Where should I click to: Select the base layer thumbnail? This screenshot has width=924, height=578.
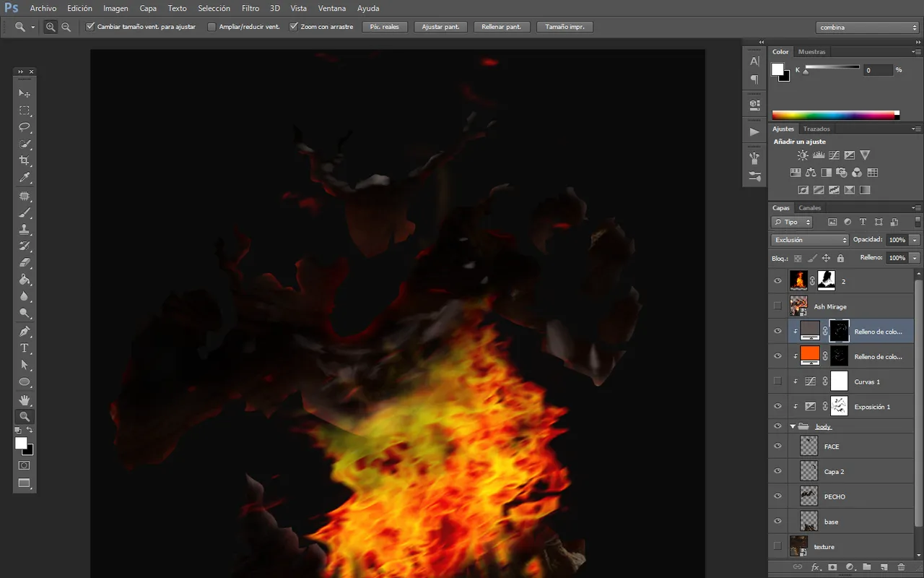pyautogui.click(x=809, y=521)
